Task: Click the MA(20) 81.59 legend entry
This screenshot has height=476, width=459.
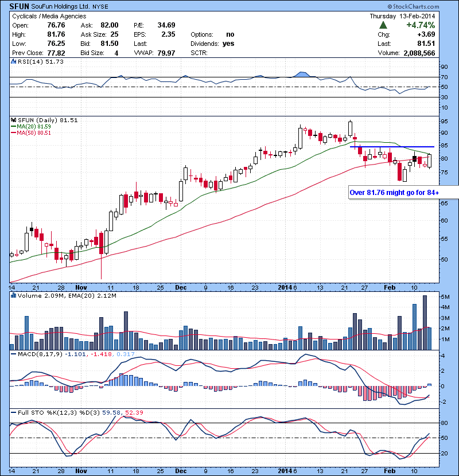Action: tap(30, 127)
